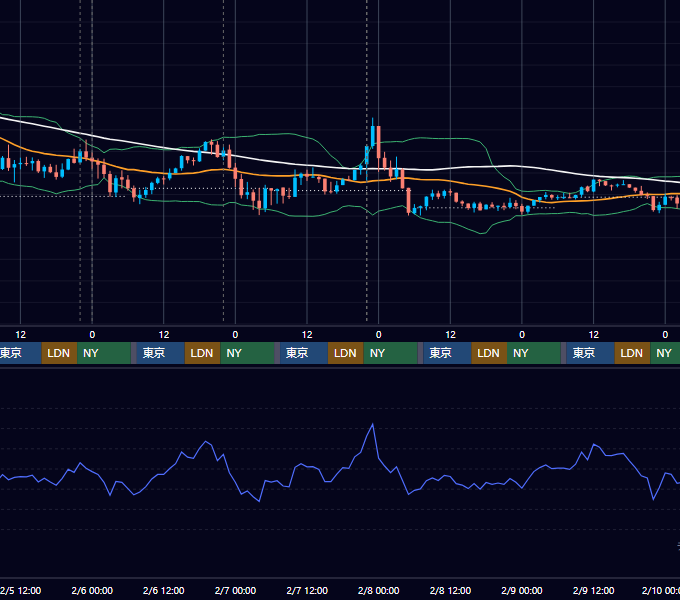Select the 東京 session block on 2/6
Image resolution: width=680 pixels, height=600 pixels.
(160, 353)
